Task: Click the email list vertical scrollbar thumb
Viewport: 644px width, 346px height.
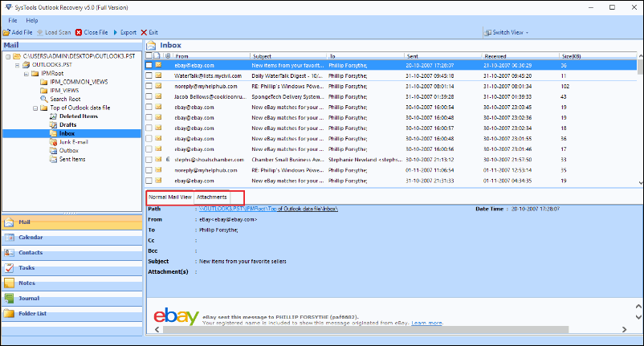Action: tap(640, 67)
